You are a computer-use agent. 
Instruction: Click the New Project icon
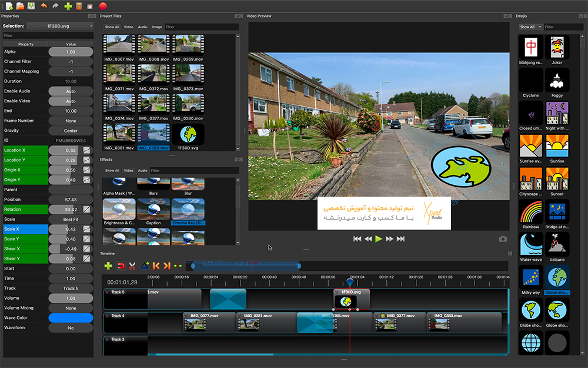pos(9,6)
